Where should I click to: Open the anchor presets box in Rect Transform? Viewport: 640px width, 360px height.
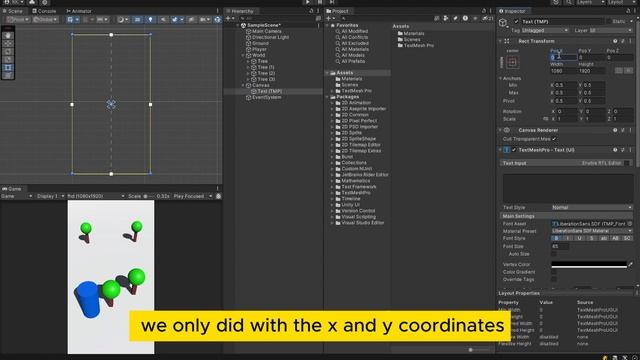[513, 62]
